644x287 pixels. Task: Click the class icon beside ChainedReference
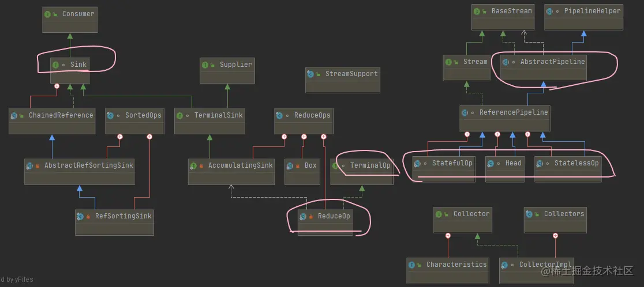(x=14, y=116)
